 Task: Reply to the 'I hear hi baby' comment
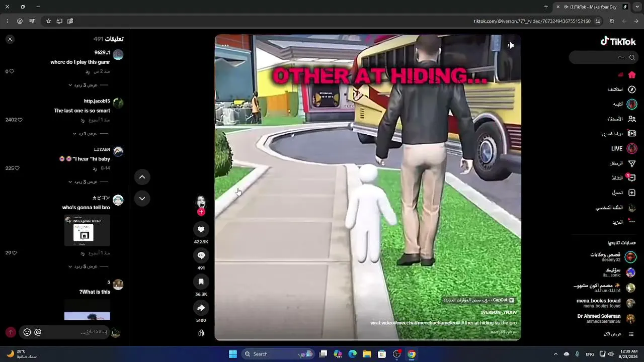click(95, 168)
